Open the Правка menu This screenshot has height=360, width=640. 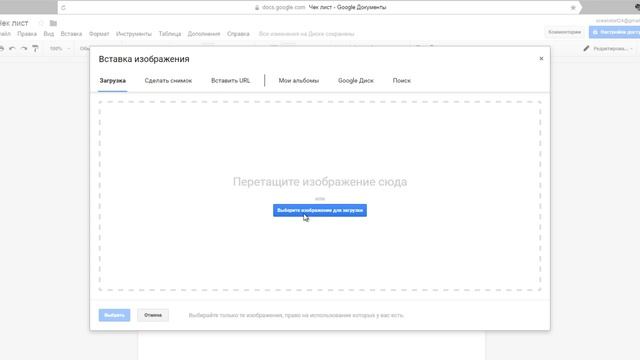[27, 34]
